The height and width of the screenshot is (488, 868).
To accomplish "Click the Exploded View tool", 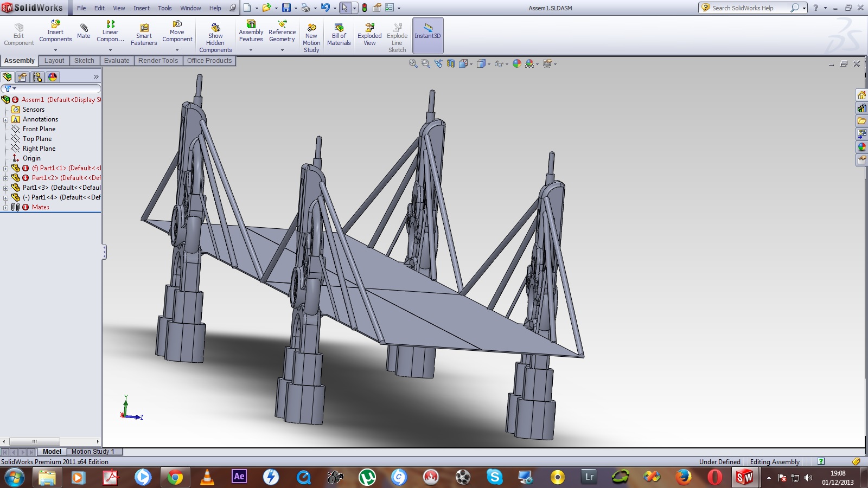I will (369, 35).
